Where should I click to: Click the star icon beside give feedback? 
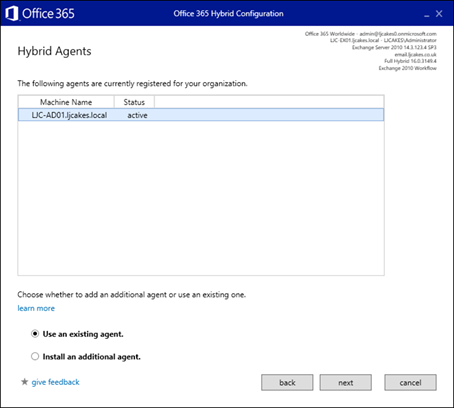[24, 382]
